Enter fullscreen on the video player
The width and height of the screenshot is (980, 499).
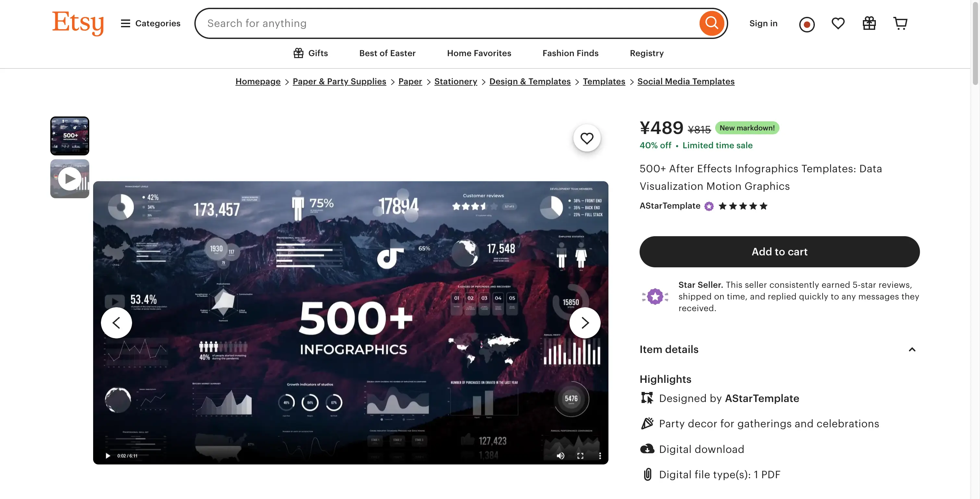pyautogui.click(x=580, y=456)
